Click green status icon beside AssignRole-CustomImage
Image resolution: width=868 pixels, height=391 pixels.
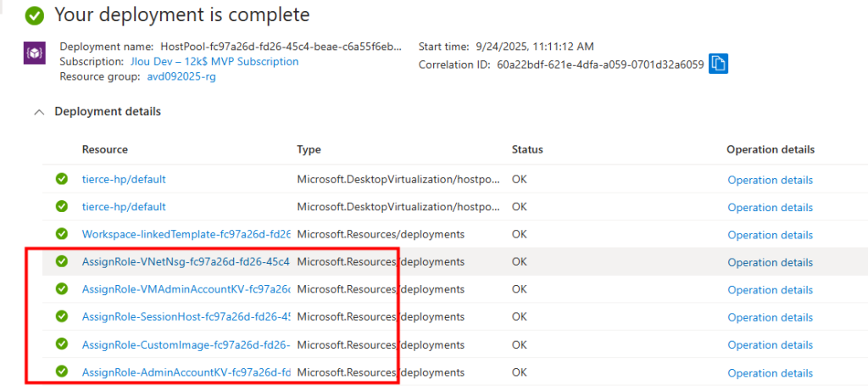(x=61, y=344)
